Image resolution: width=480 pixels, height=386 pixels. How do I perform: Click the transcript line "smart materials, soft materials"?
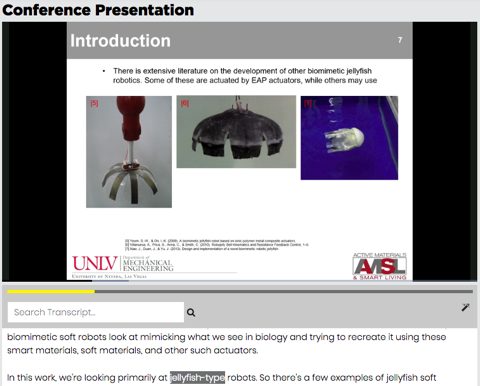pos(132,350)
